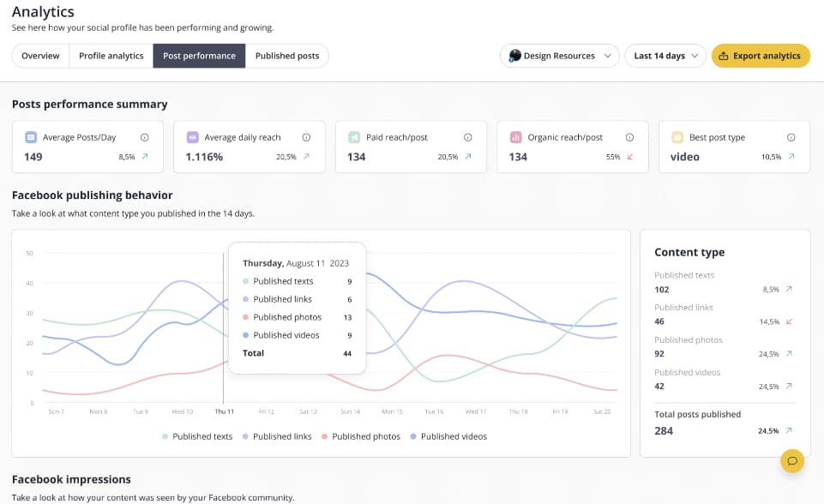
Task: Click the Thu 11 marker on the chart
Action: (225, 411)
